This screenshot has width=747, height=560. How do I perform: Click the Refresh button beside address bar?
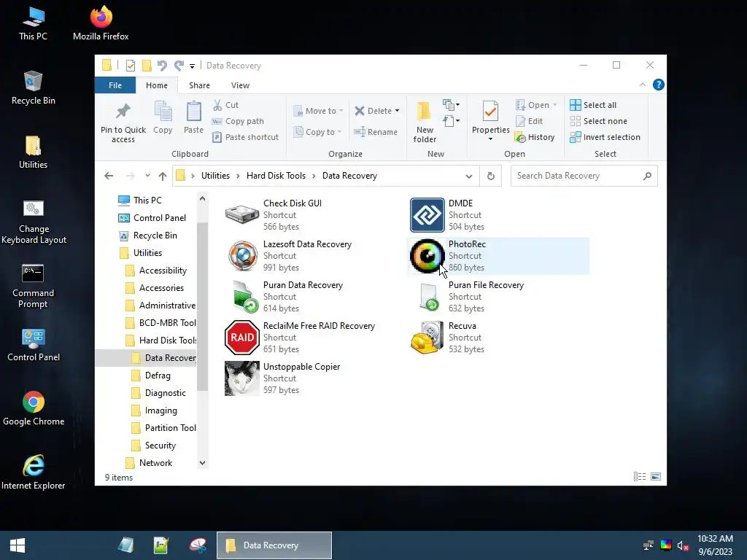[x=491, y=176]
